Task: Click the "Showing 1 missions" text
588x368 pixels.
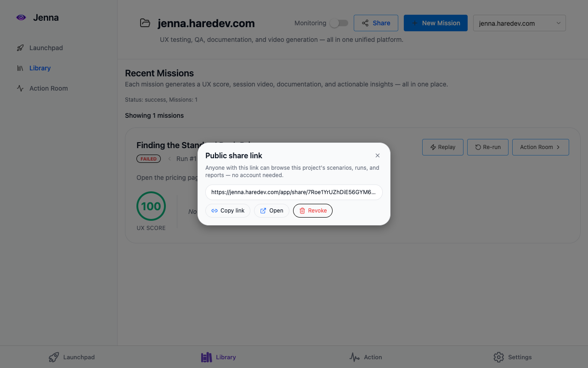Action: [x=154, y=115]
